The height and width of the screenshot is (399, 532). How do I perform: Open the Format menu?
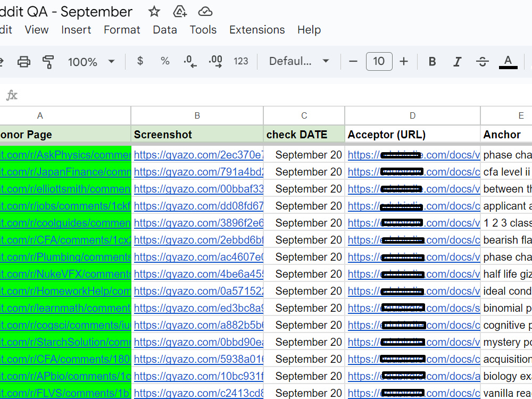coord(122,30)
